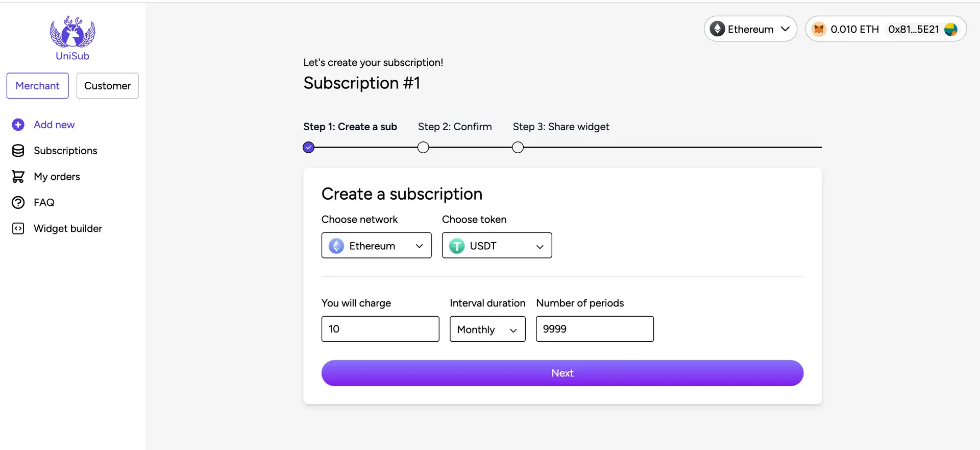This screenshot has height=450, width=980.
Task: Click the Subscriptions database icon
Action: click(18, 151)
